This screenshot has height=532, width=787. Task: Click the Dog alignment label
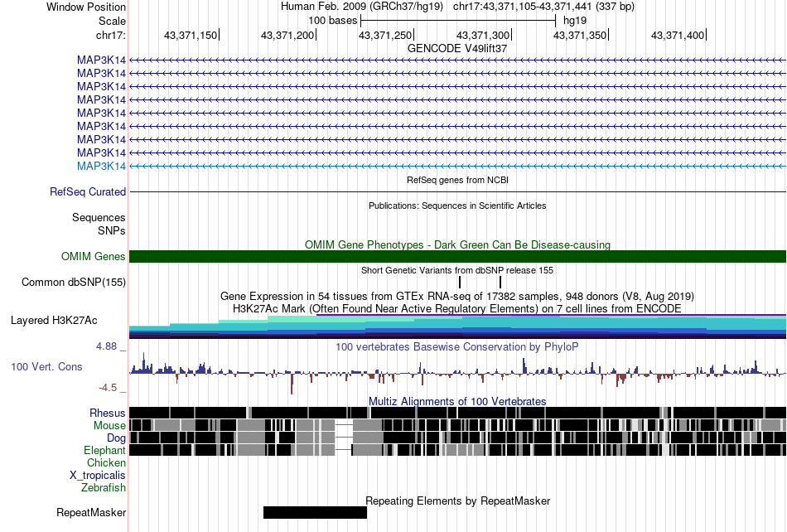116,438
